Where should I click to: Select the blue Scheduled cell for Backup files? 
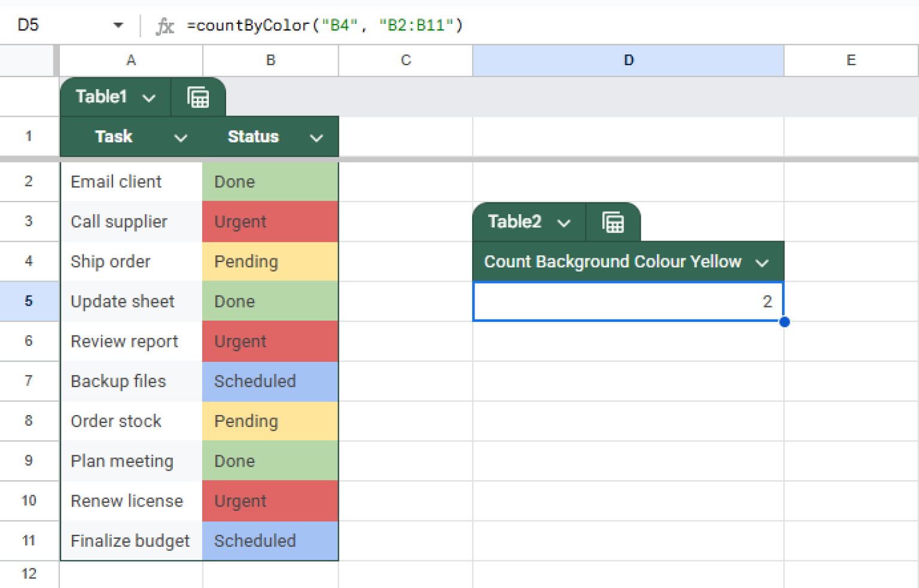point(270,381)
